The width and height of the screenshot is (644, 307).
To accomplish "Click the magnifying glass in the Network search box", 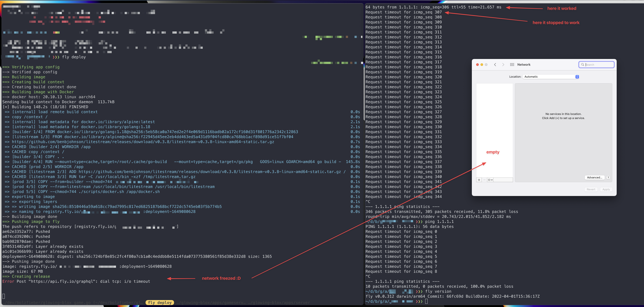I will click(583, 64).
